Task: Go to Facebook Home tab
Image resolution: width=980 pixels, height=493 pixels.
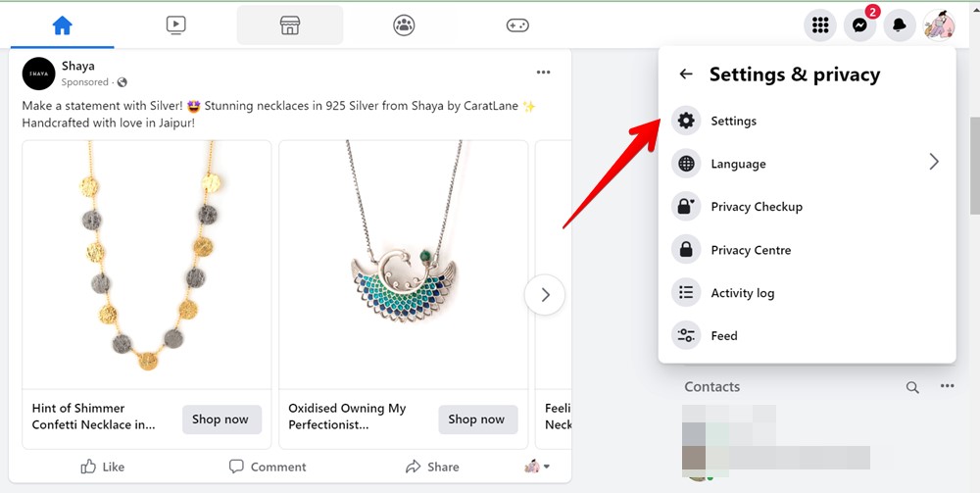Action: (62, 25)
